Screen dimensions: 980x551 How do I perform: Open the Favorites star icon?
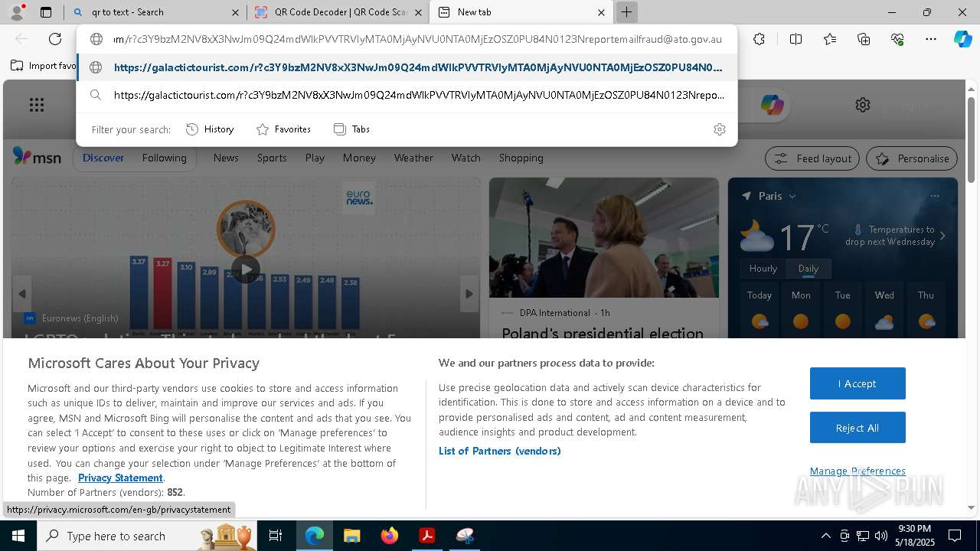[x=830, y=39]
